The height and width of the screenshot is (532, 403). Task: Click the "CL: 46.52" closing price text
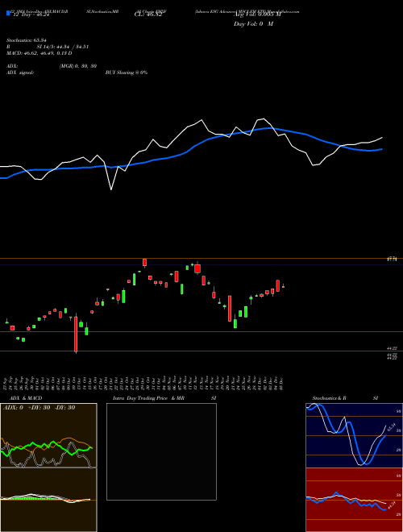[x=147, y=15]
